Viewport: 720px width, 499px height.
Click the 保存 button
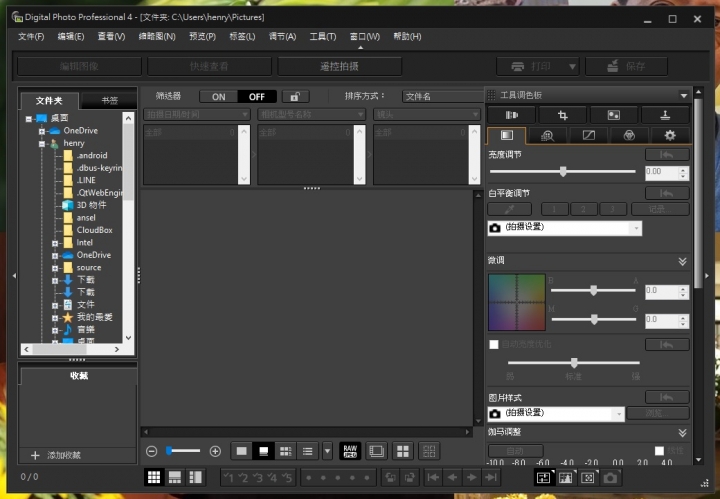point(626,66)
